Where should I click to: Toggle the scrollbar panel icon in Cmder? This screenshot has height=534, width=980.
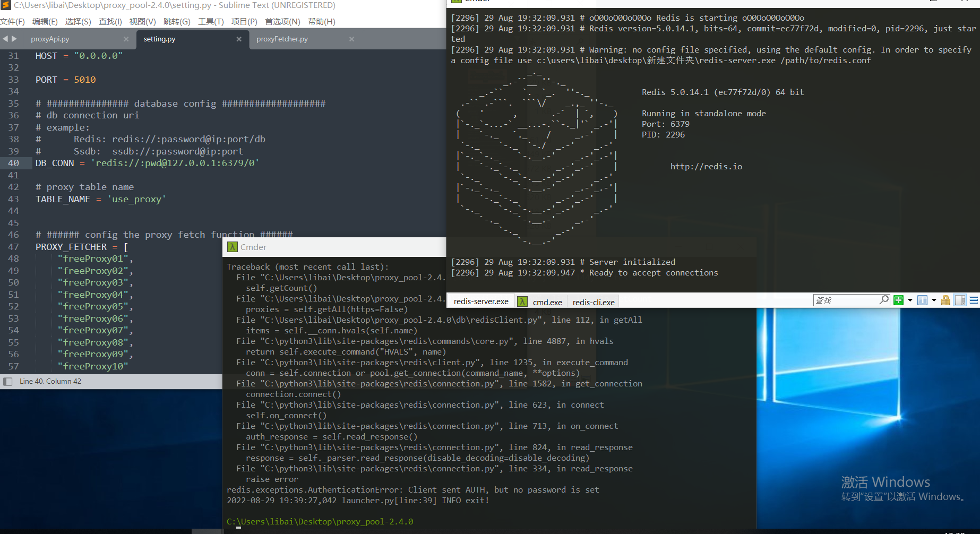click(x=960, y=300)
